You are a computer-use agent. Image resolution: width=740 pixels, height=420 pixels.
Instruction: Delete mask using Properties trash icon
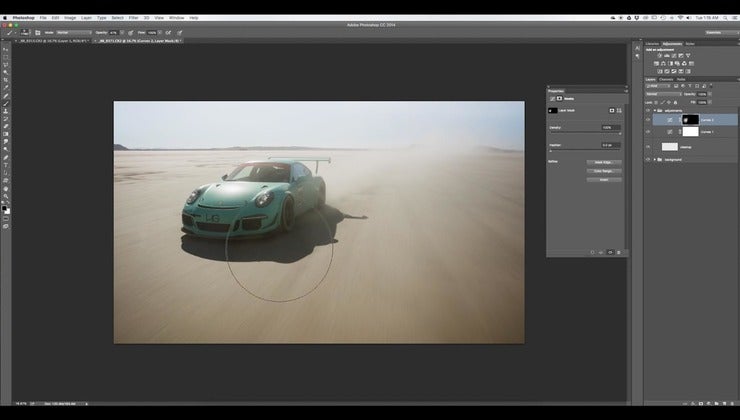click(x=619, y=252)
